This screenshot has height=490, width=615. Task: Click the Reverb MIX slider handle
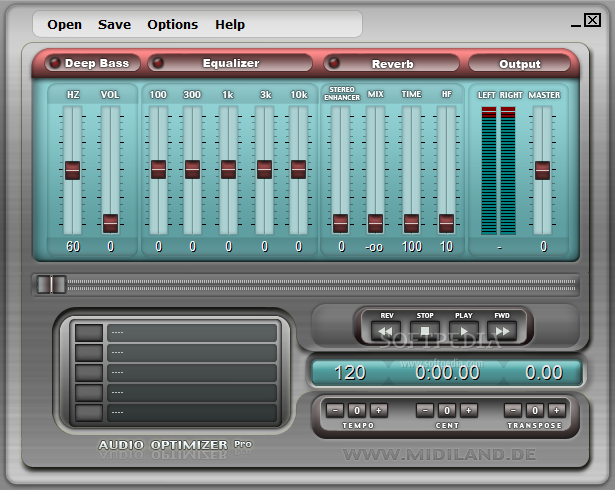(375, 224)
